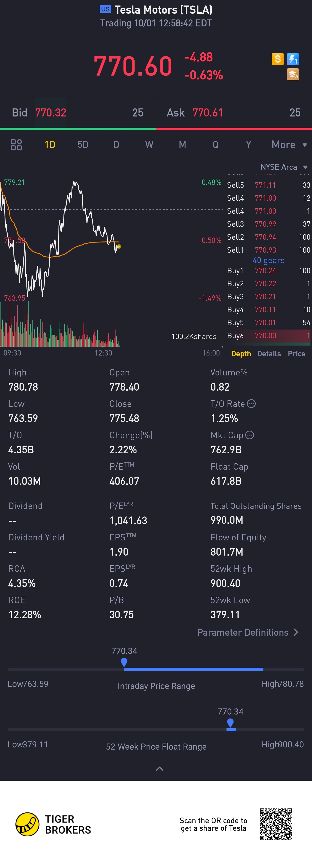Scan QR code image for Tesla share

pyautogui.click(x=276, y=824)
